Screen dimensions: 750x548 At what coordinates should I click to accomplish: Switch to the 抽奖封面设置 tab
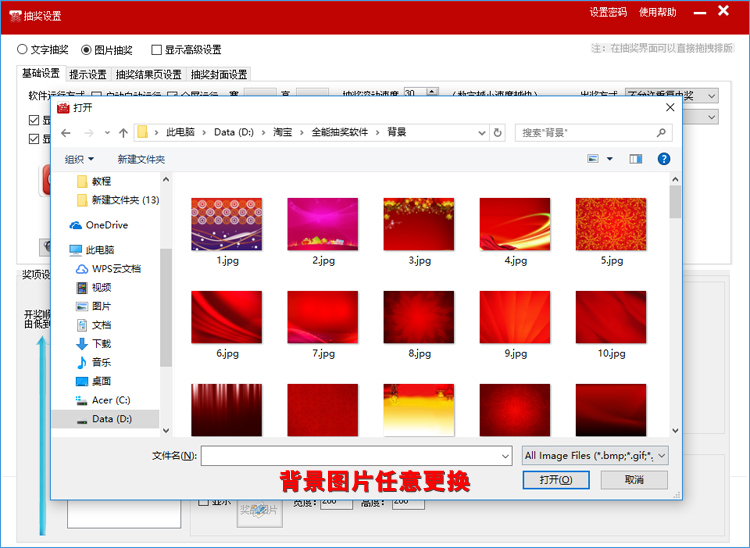[219, 74]
